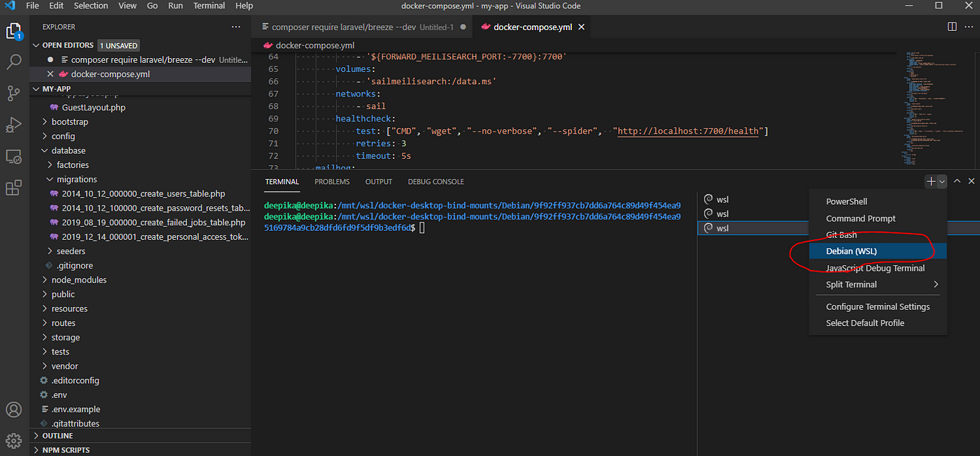This screenshot has height=456, width=980.
Task: Open the Remote Explorer view
Action: pos(14,157)
